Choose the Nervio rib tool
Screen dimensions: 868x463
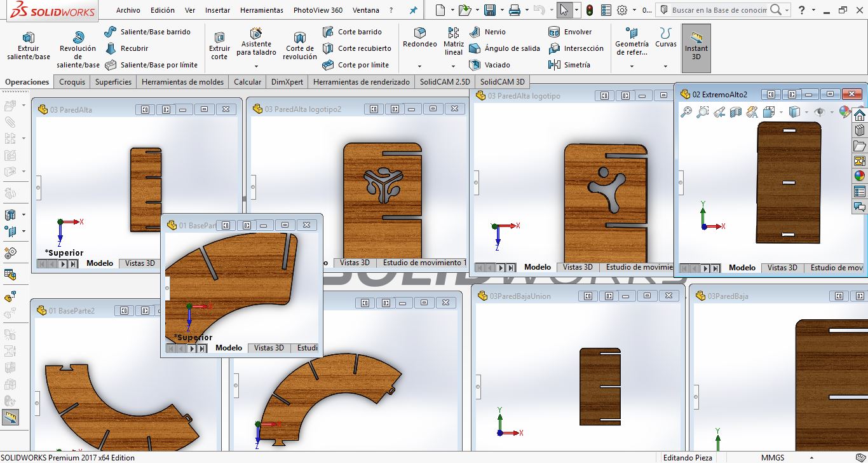coord(487,32)
